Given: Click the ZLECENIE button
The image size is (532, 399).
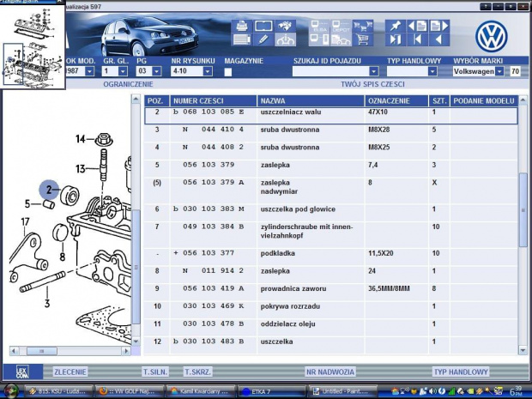Looking at the screenshot, I should coord(70,372).
